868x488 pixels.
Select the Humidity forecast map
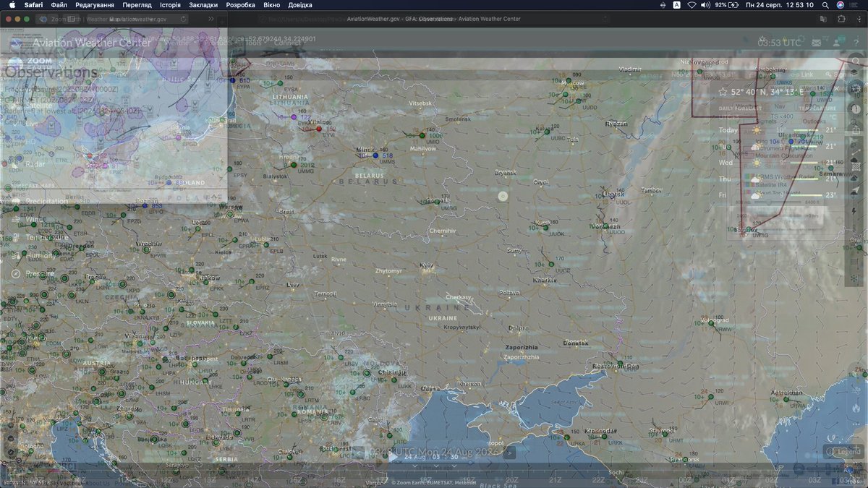click(x=32, y=255)
